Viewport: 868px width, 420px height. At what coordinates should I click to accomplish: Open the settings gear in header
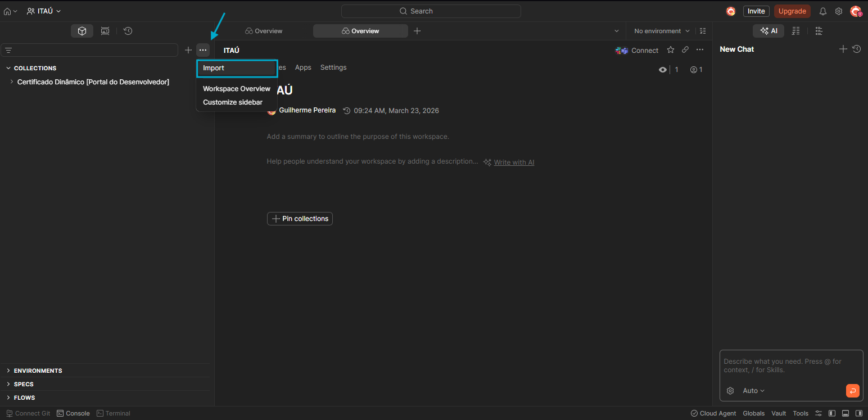pyautogui.click(x=838, y=11)
